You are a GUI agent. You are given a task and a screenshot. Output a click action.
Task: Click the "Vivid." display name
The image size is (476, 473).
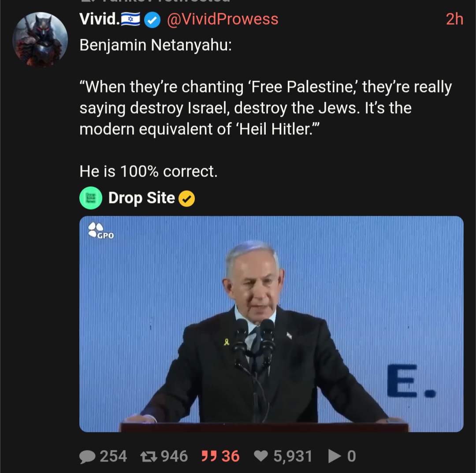[100, 19]
